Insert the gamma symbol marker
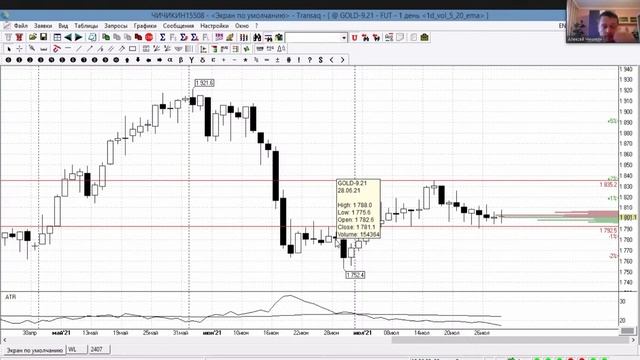 (191, 60)
